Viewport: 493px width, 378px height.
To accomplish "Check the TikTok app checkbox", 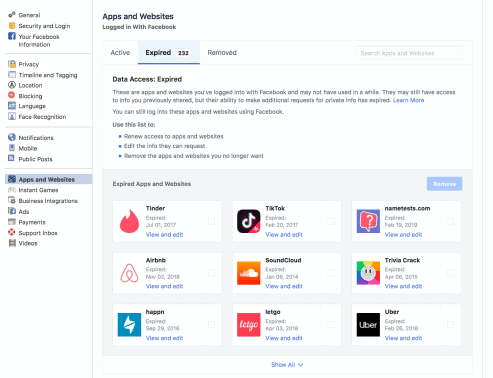I will (331, 221).
